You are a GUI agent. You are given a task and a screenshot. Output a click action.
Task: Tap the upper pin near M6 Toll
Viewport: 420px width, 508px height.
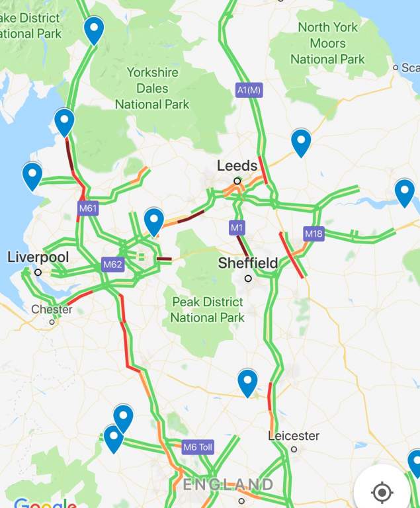pos(124,419)
